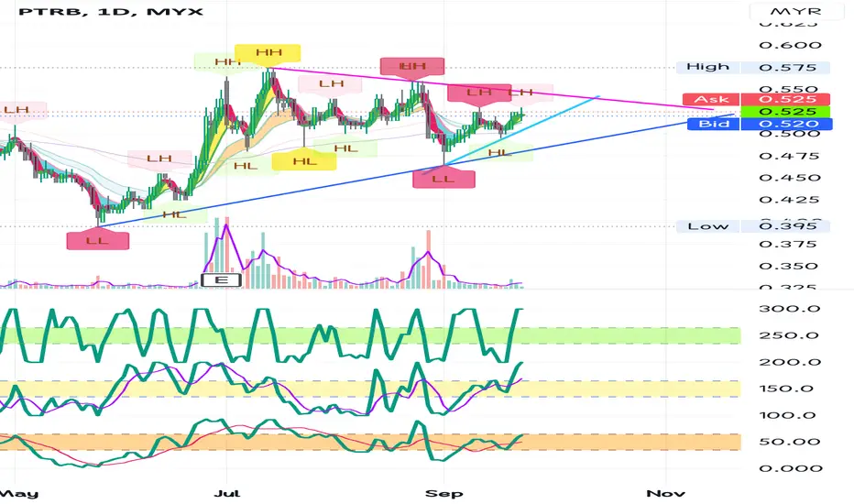
Task: Click 0.000 on the indicator scale
Action: click(x=790, y=468)
